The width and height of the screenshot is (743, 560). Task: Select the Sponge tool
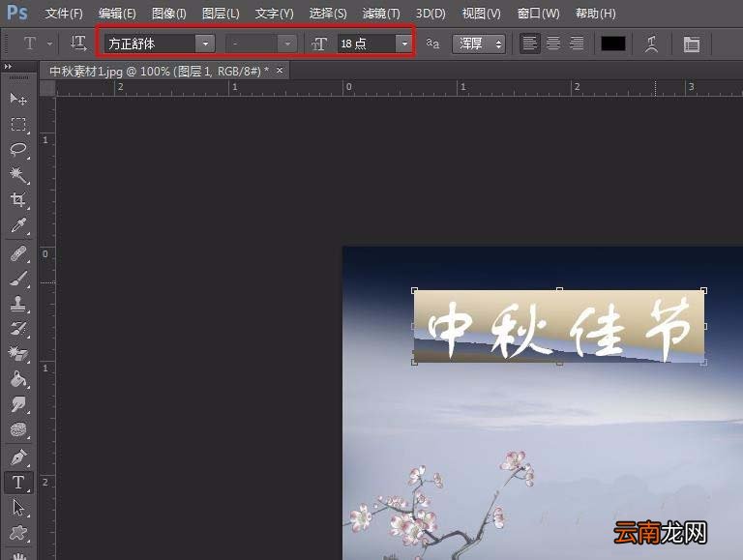pyautogui.click(x=18, y=429)
